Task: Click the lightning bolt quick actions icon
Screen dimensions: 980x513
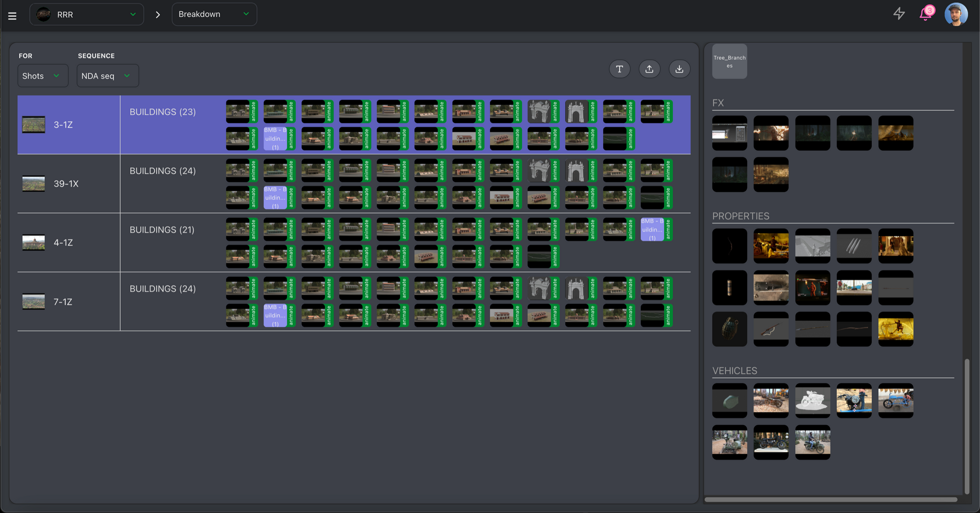Action: 899,14
